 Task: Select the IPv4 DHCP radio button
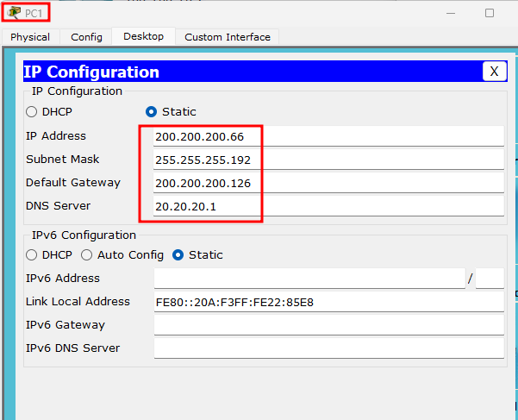32,112
